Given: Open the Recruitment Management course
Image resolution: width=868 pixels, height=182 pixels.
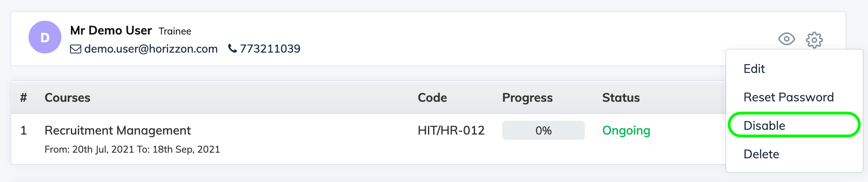Looking at the screenshot, I should (118, 130).
